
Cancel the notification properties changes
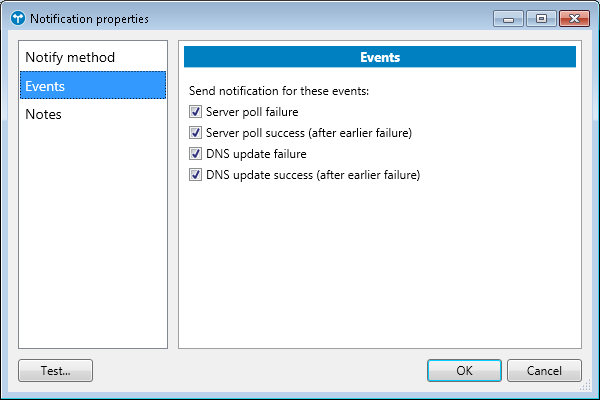click(x=544, y=370)
